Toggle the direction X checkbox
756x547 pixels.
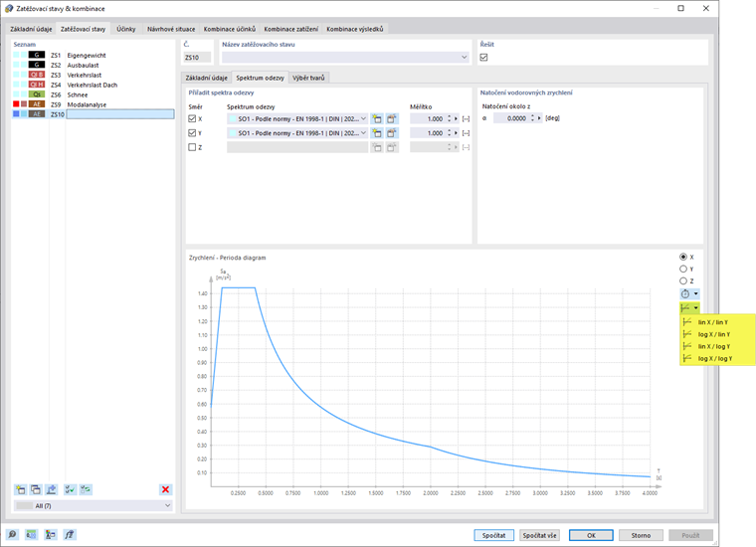[x=192, y=118]
